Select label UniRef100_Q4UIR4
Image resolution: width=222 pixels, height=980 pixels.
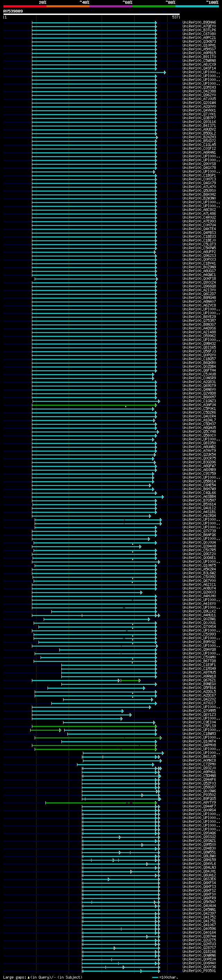point(199,416)
